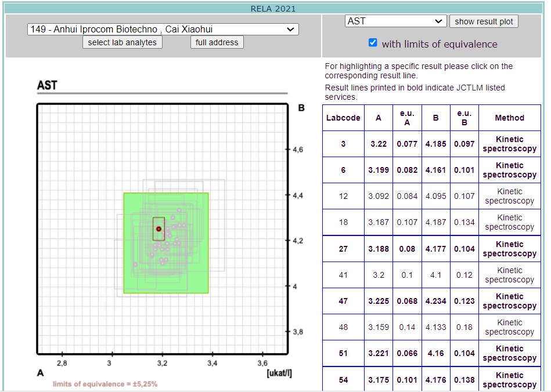551x392 pixels.
Task: Click the Method column header
Action: [509, 118]
